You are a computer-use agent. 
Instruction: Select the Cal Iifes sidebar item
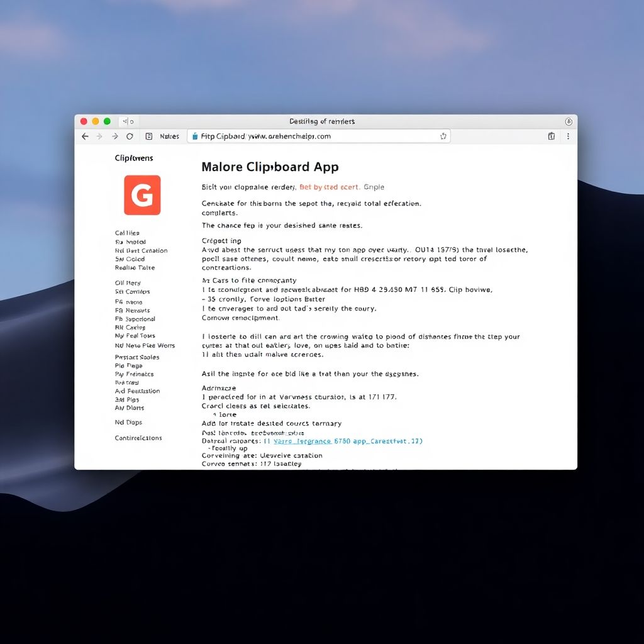(x=127, y=233)
